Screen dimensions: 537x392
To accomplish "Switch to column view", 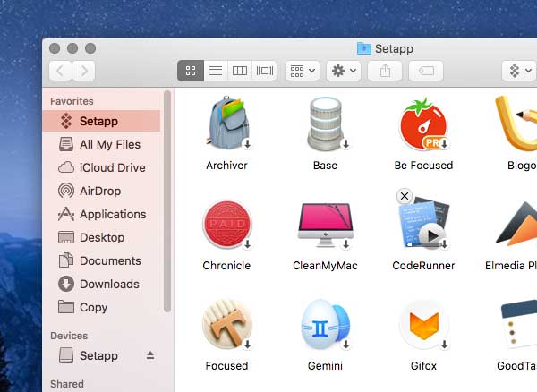I will (x=240, y=71).
